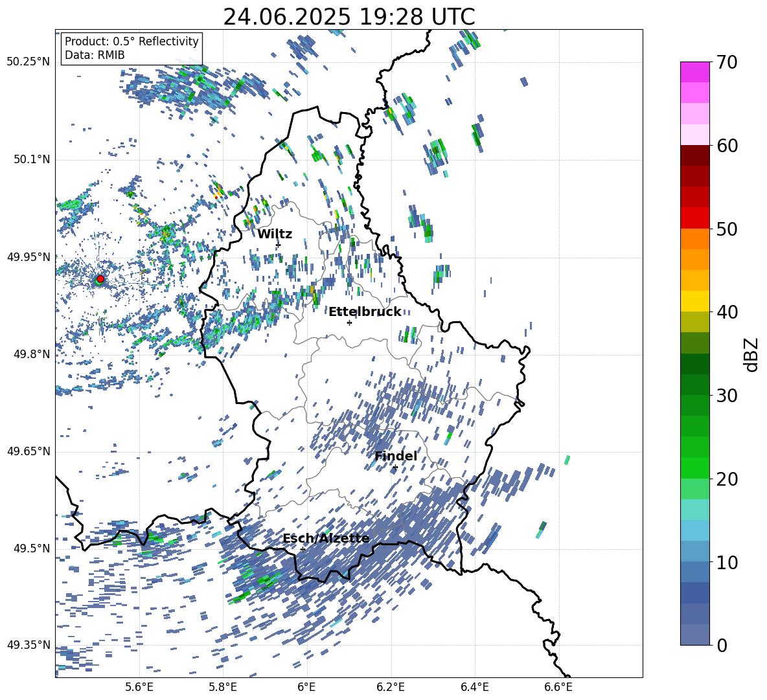This screenshot has width=767, height=700.
Task: Click the Ettelbruck city label
Action: click(x=365, y=312)
